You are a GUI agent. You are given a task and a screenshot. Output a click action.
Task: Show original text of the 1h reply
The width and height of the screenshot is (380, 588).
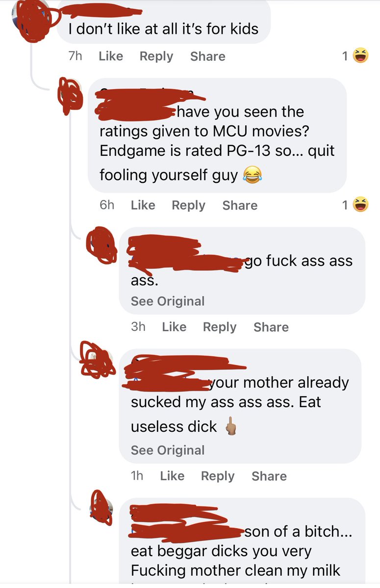click(x=168, y=450)
